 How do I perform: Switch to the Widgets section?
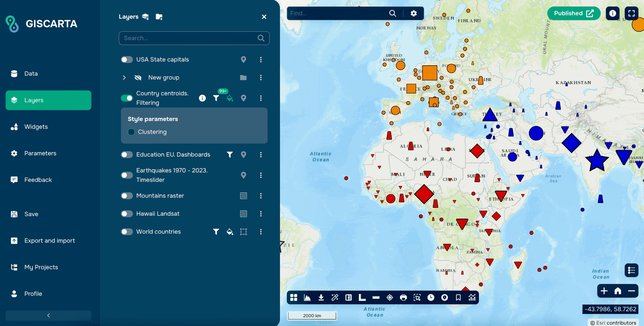(x=36, y=127)
